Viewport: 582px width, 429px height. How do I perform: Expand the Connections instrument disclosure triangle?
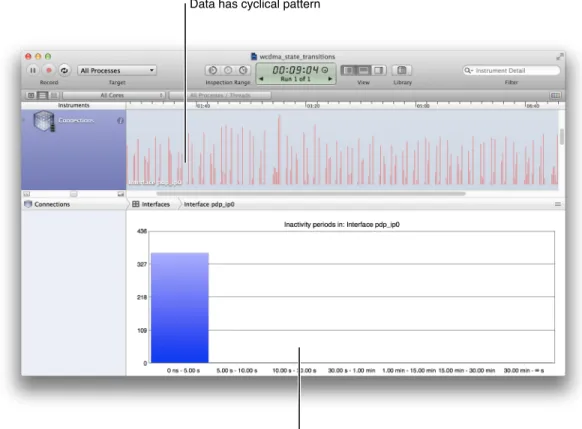coord(24,120)
